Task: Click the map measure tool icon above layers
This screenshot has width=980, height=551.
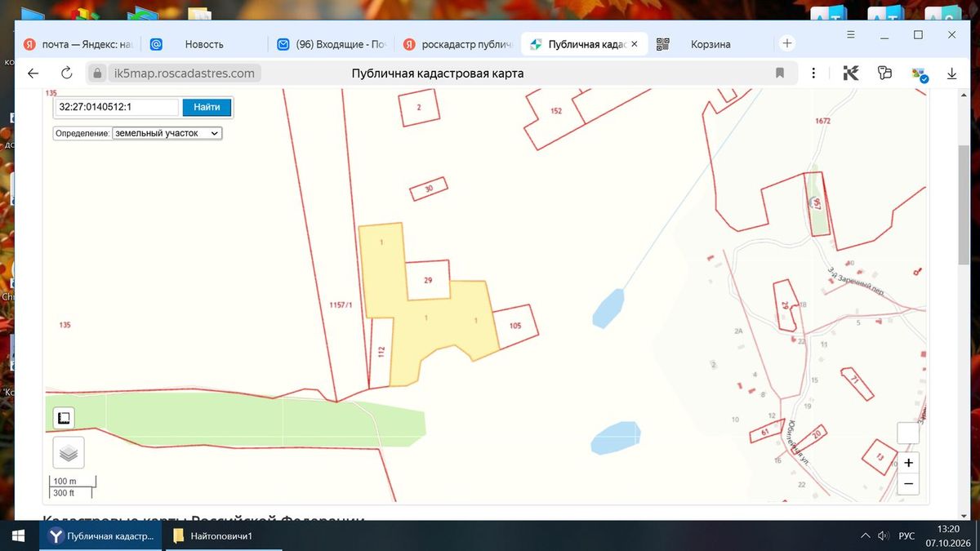Action: (x=64, y=418)
